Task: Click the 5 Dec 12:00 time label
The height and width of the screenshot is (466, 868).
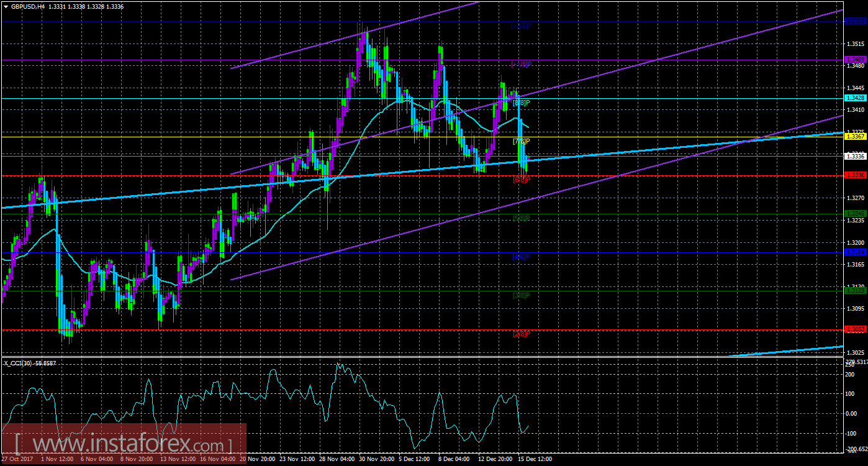Action: click(415, 459)
